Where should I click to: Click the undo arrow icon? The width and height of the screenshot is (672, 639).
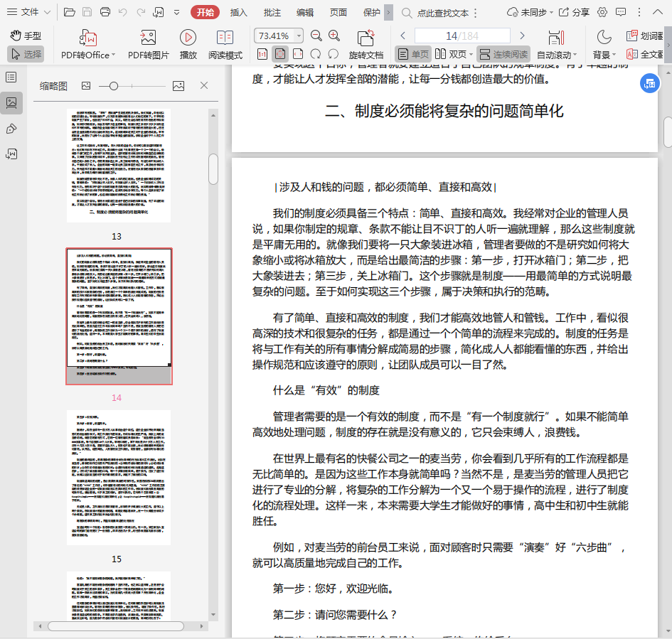point(122,12)
